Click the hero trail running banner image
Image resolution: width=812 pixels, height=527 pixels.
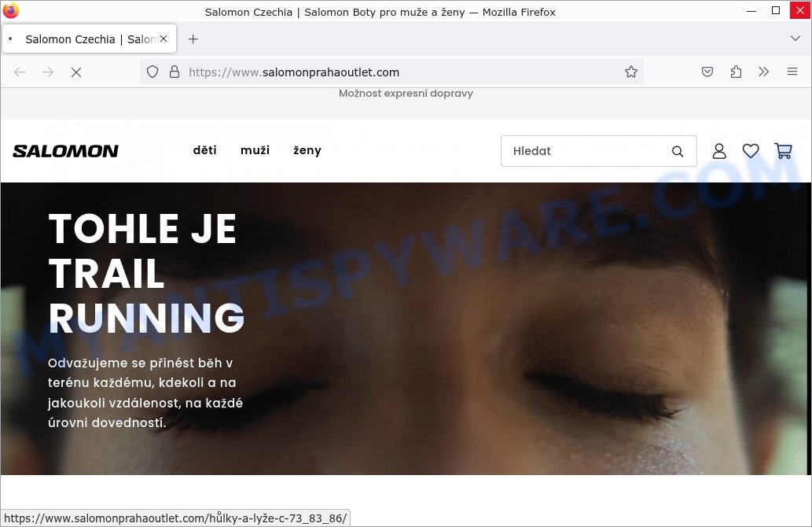pos(406,329)
